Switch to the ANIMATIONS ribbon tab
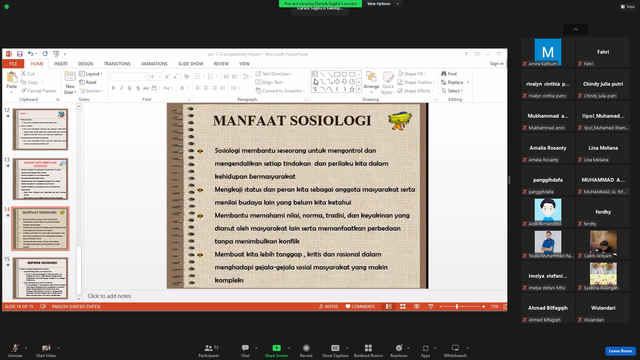The image size is (640, 360). pyautogui.click(x=154, y=64)
